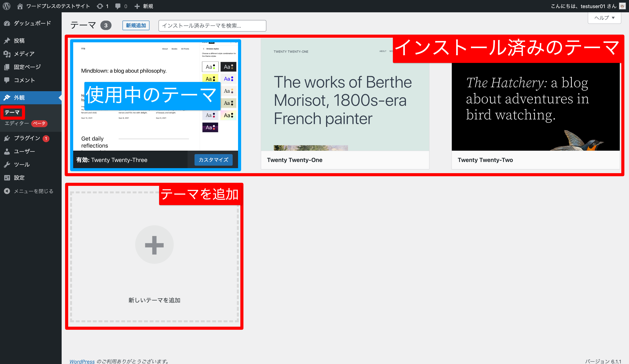Screen dimensions: 629x364
Task: Click the 有効: Twenty Twenty-Three label
Action: tap(112, 160)
